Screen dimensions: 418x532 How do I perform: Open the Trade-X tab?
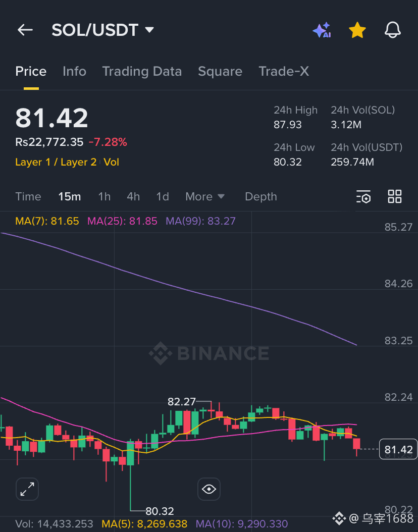pyautogui.click(x=284, y=71)
